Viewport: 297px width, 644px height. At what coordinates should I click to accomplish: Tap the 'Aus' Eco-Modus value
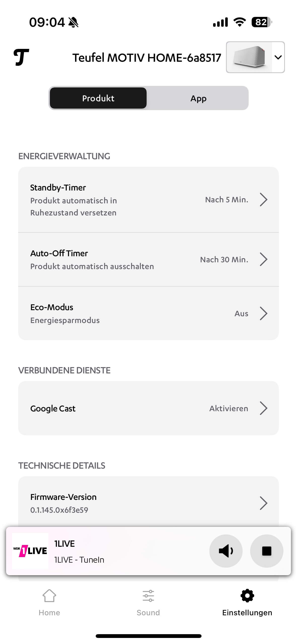[241, 313]
